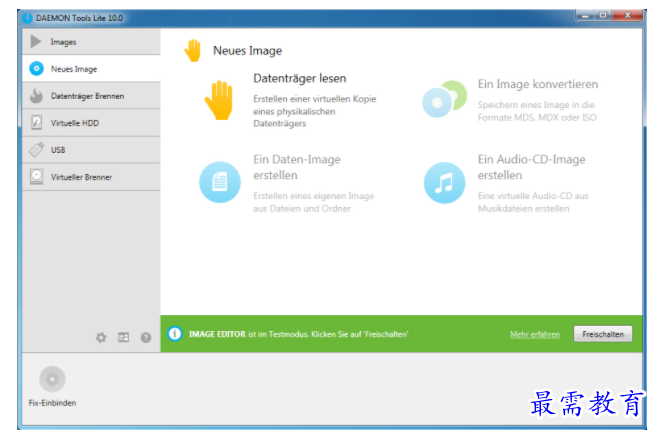
Task: Click the hard-disk icon for Virtuelle HDD
Action: point(37,123)
